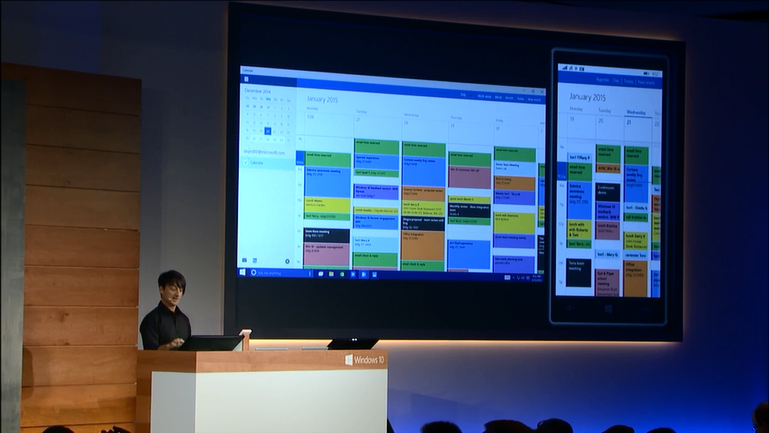
Task: Tap New event on the phone calendar
Action: (x=646, y=82)
